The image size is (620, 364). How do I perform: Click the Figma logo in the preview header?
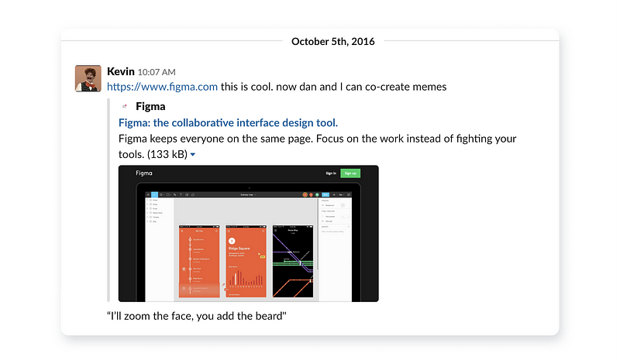pyautogui.click(x=144, y=173)
